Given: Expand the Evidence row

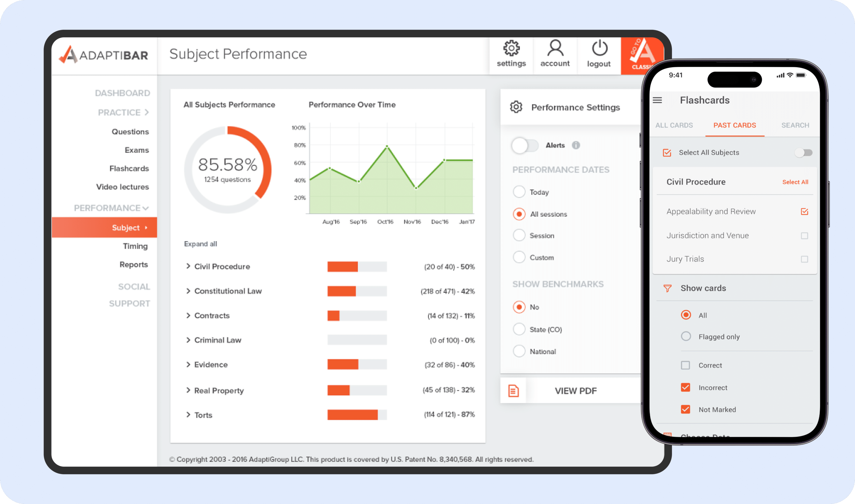Looking at the screenshot, I should (x=188, y=364).
